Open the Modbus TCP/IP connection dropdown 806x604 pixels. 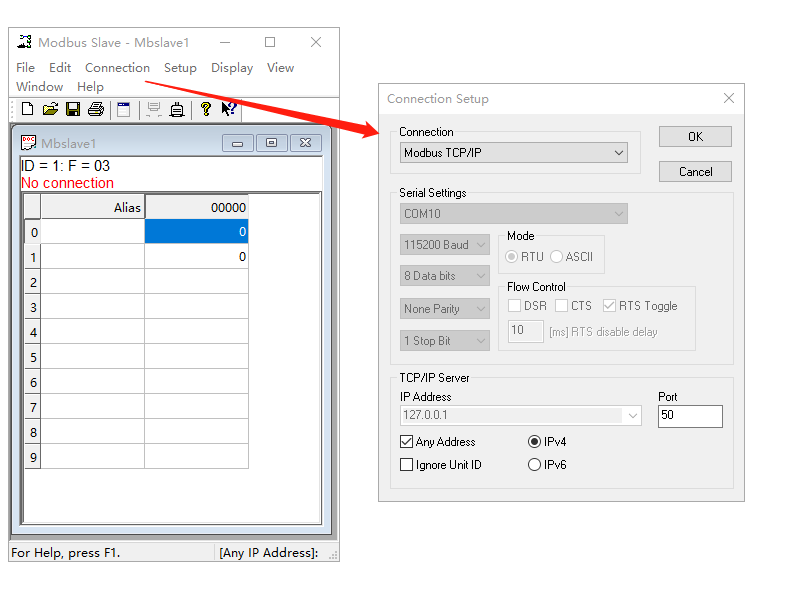tap(514, 153)
